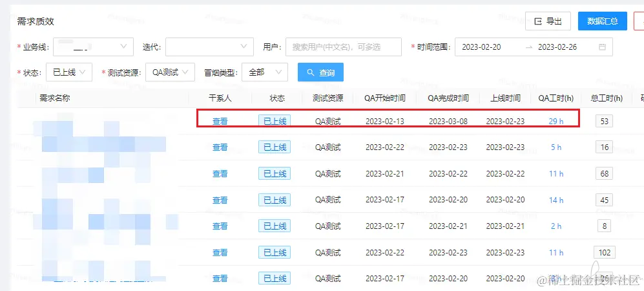Click the 已上线 tag in the 2 h row
The image size is (644, 291).
[x=275, y=226]
